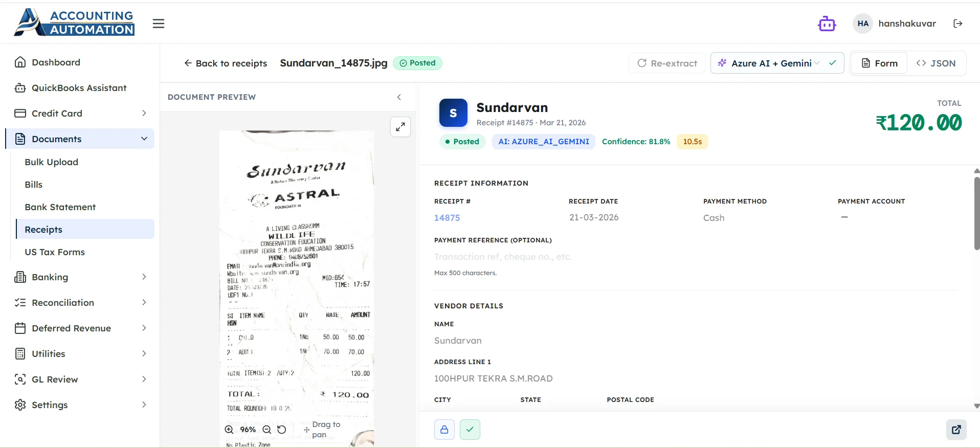This screenshot has height=448, width=980.
Task: Click receipt number 14875 link
Action: click(447, 218)
